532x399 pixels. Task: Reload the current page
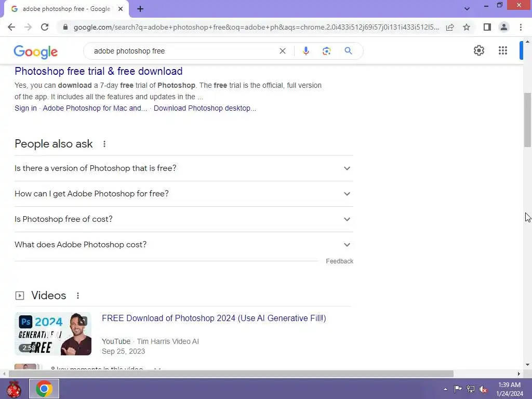[x=45, y=27]
